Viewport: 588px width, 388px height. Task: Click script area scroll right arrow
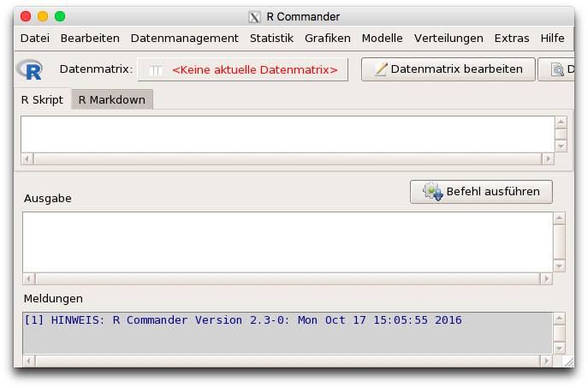tap(549, 158)
